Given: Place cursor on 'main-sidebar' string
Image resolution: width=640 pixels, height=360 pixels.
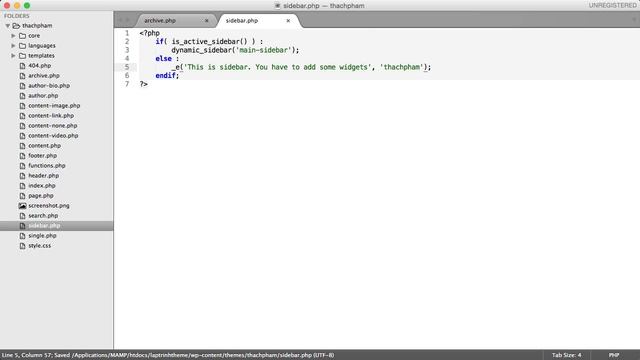Looking at the screenshot, I should [263, 50].
